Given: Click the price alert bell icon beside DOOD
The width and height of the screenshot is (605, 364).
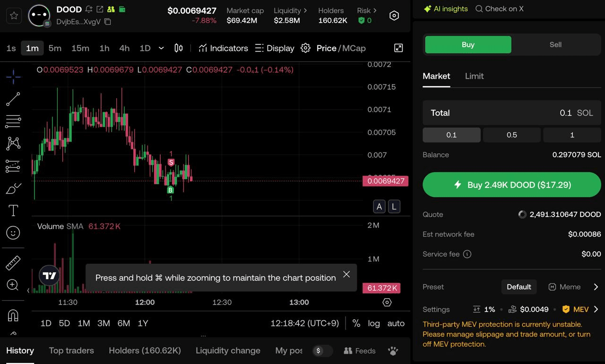Looking at the screenshot, I should pos(89,9).
